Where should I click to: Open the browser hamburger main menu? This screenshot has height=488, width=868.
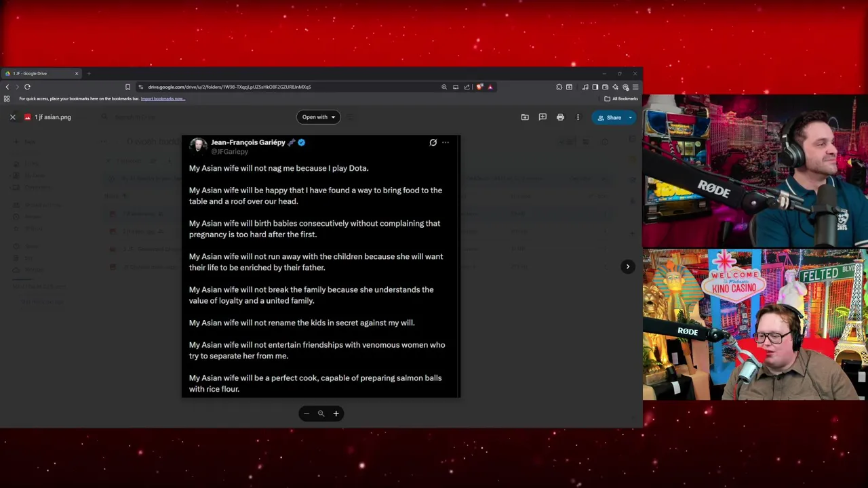pyautogui.click(x=635, y=87)
